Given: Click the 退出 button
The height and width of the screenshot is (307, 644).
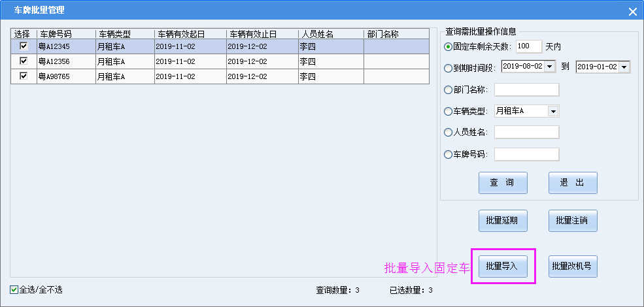Looking at the screenshot, I should point(573,183).
